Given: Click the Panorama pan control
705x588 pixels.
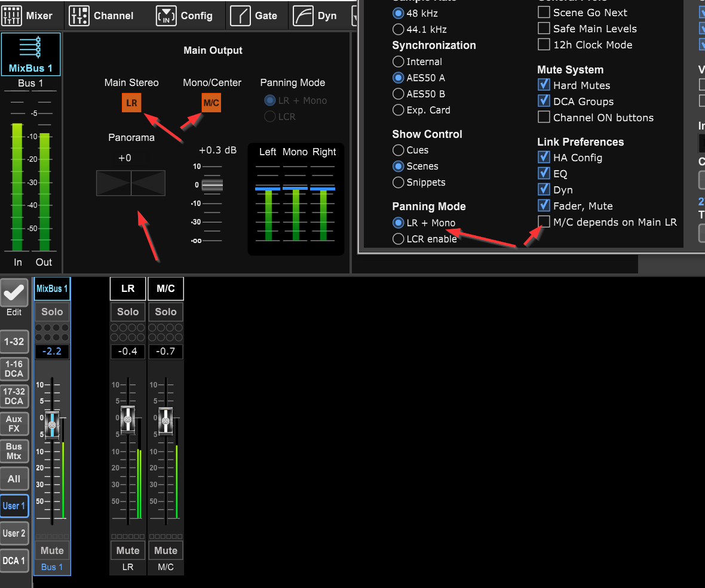Looking at the screenshot, I should pos(131,183).
